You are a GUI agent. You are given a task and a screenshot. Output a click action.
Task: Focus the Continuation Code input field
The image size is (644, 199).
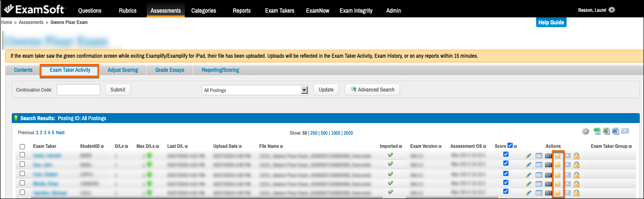(x=78, y=90)
